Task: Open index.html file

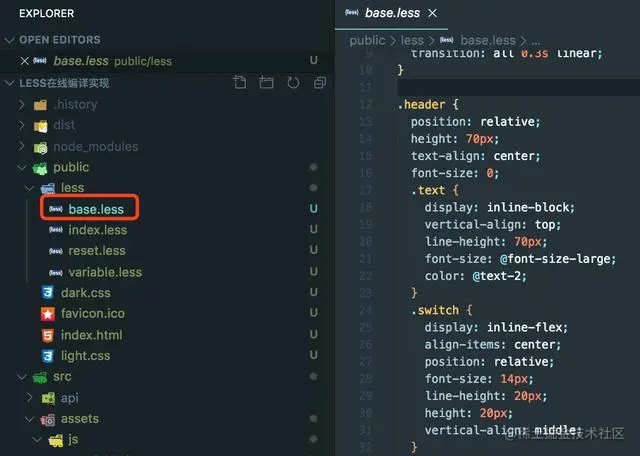Action: tap(91, 335)
